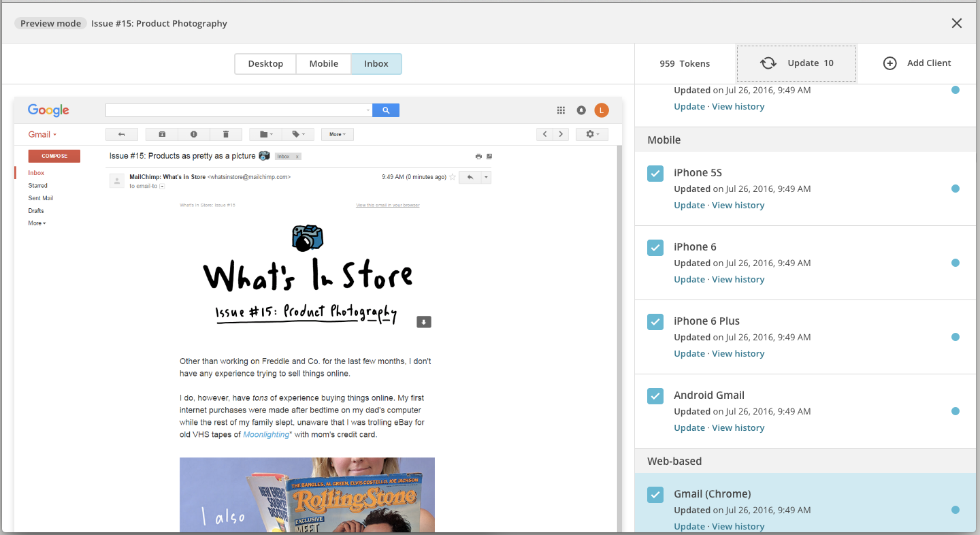980x535 pixels.
Task: Report the email as spam
Action: 194,134
